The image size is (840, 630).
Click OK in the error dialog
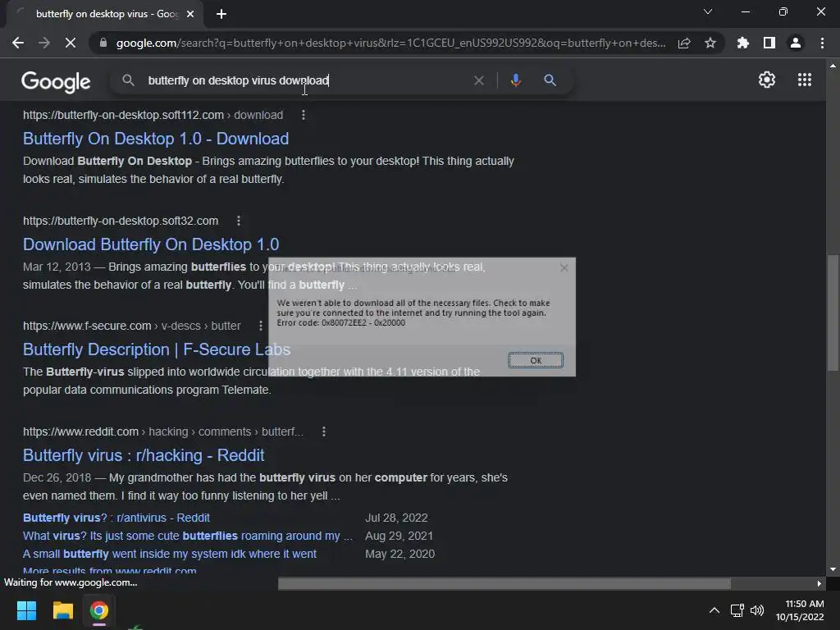click(535, 360)
